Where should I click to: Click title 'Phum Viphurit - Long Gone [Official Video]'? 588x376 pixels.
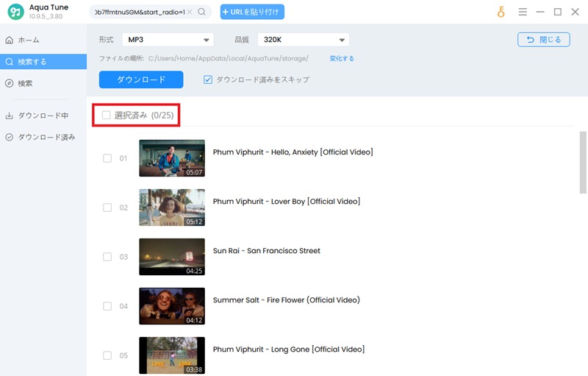point(289,350)
